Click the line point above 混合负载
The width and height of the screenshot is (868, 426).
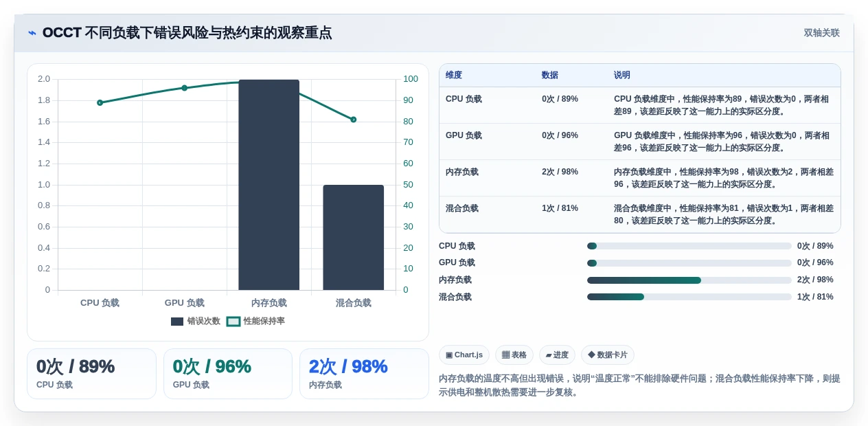tap(354, 120)
